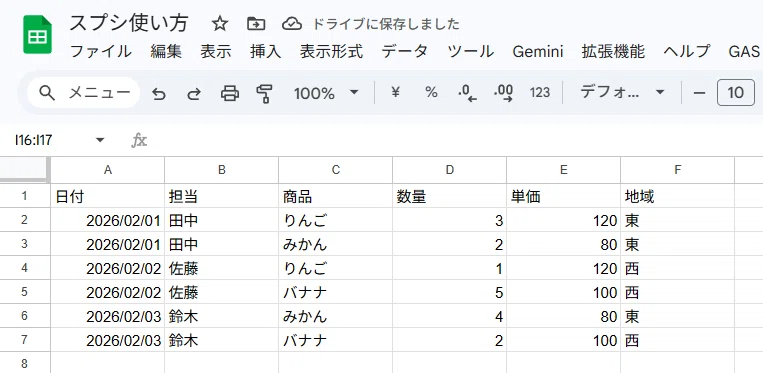Click cell みかん in row 3
This screenshot has width=763, height=373.
335,244
